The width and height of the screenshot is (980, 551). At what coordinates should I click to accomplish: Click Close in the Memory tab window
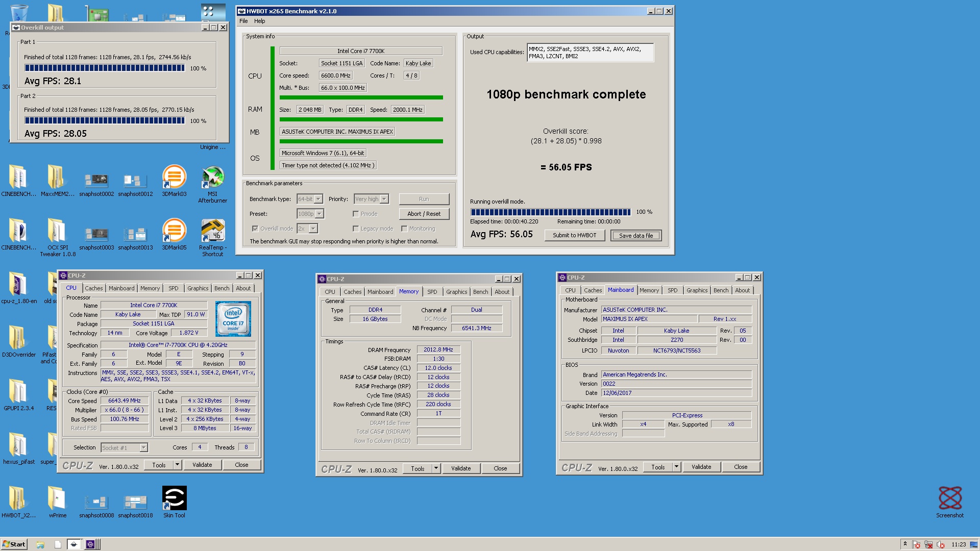pos(500,468)
